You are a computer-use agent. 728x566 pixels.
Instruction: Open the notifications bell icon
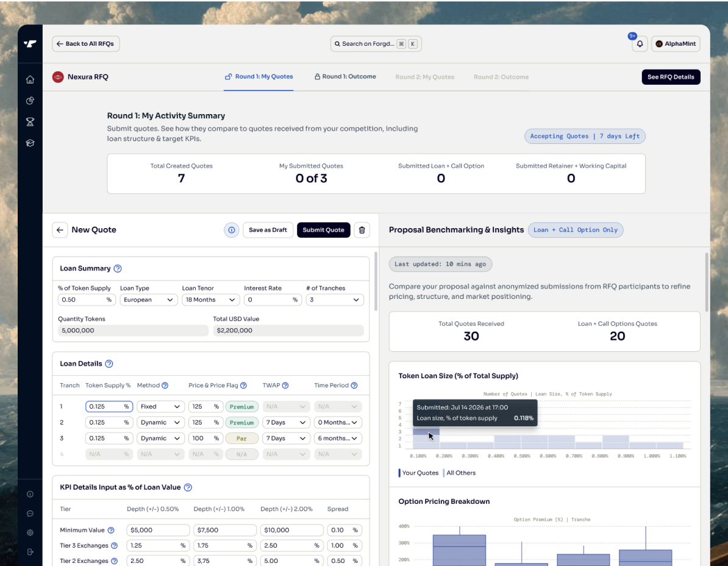(640, 44)
